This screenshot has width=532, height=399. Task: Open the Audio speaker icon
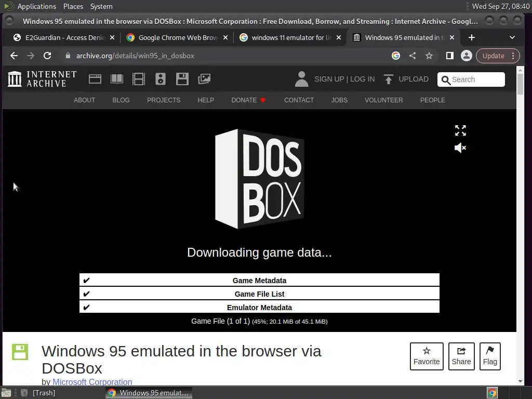[161, 79]
